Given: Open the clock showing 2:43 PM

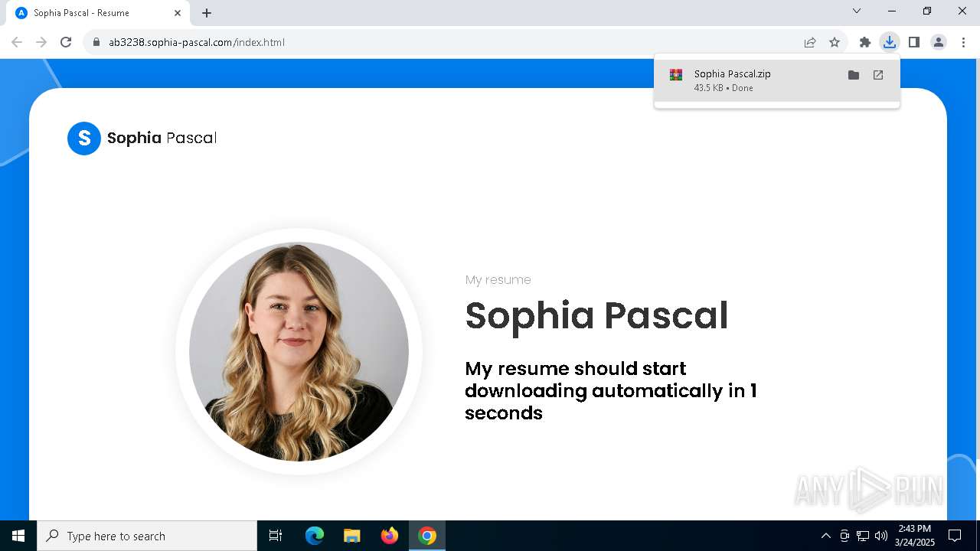Looking at the screenshot, I should [x=915, y=536].
